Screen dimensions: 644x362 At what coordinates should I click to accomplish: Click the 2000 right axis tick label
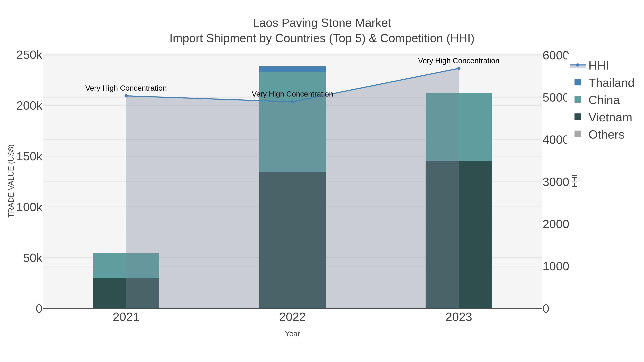[556, 224]
